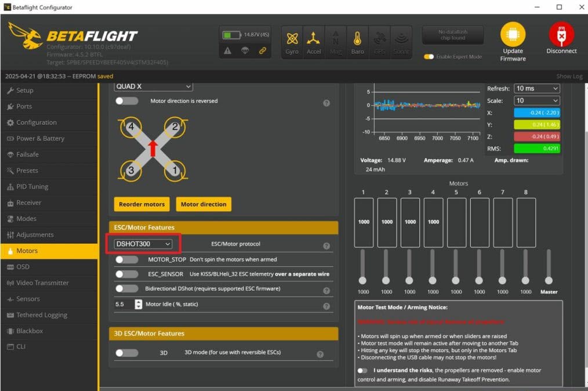Enable the ESC_SENSOR switch
This screenshot has height=391, width=588.
127,274
